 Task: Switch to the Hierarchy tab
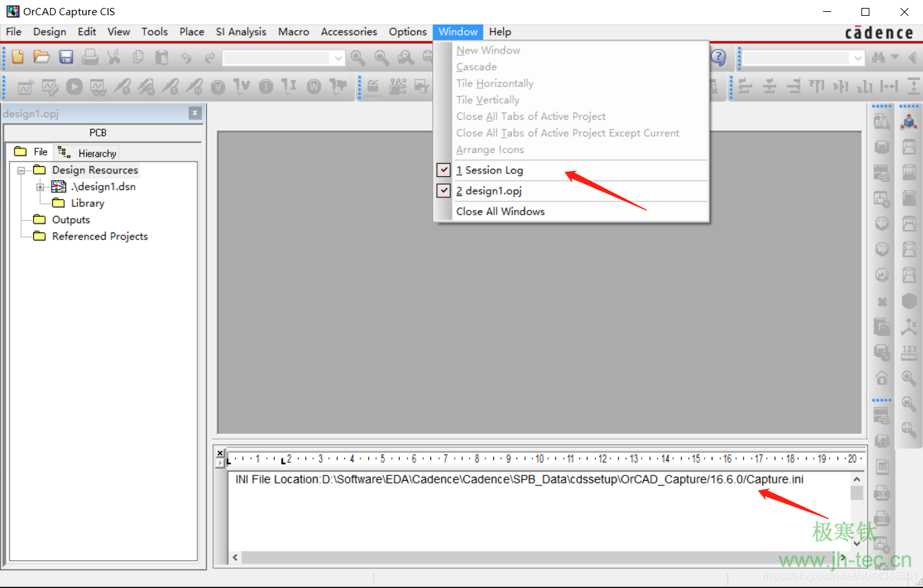(87, 153)
